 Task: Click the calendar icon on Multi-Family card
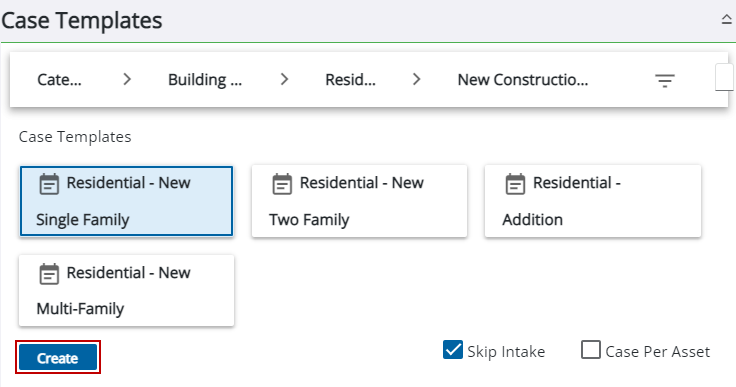[49, 274]
